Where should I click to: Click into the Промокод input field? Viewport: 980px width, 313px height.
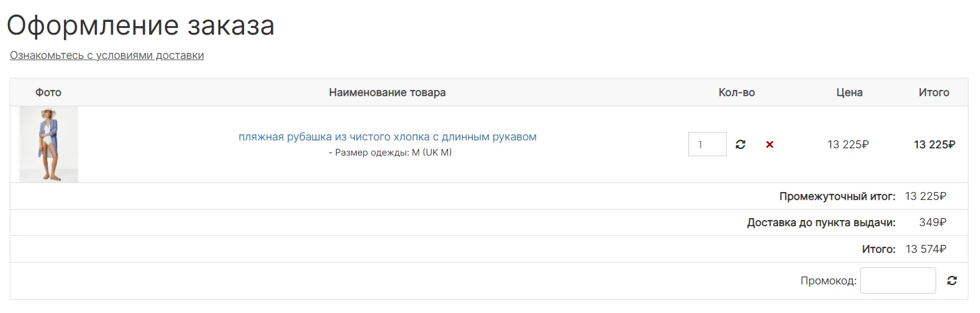898,281
